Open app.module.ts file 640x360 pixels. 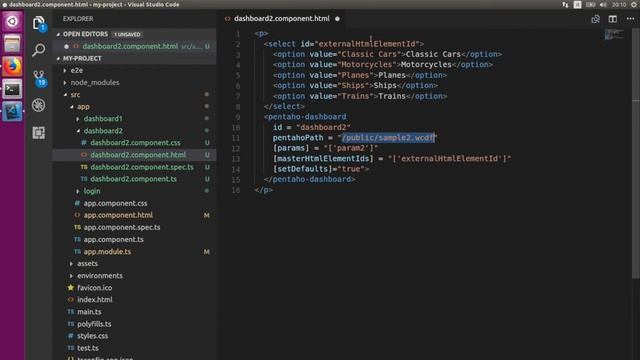[x=107, y=252]
